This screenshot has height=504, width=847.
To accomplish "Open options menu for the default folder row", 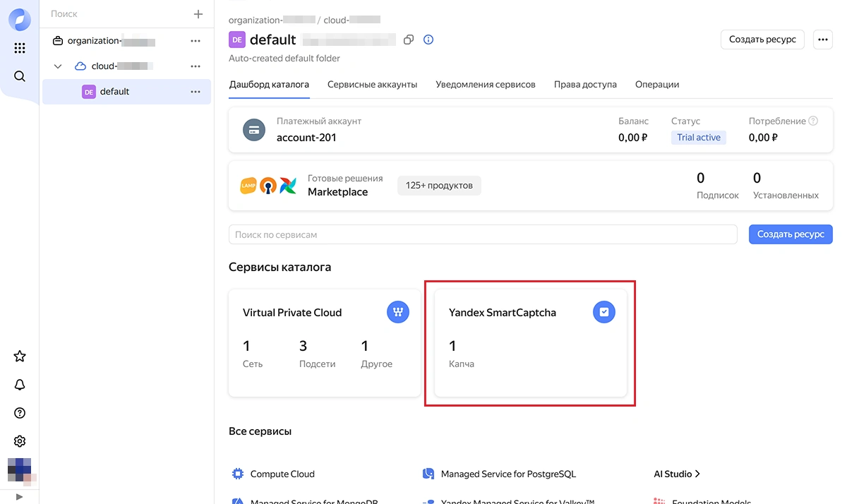I will (x=196, y=92).
